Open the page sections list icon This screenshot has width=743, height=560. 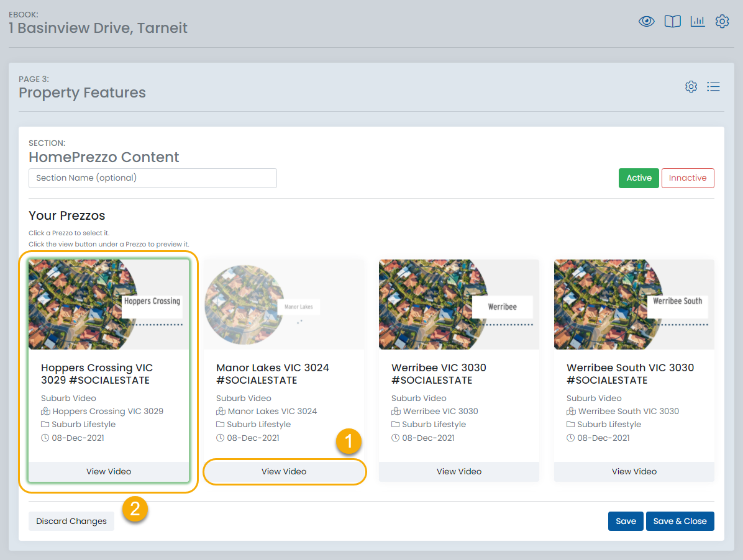713,87
